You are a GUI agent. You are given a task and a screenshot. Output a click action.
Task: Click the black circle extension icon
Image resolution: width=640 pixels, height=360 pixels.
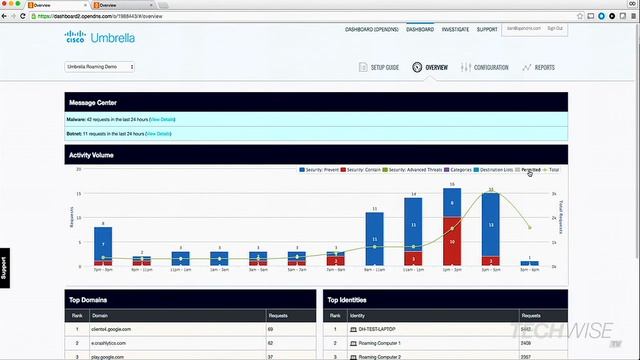tap(612, 16)
